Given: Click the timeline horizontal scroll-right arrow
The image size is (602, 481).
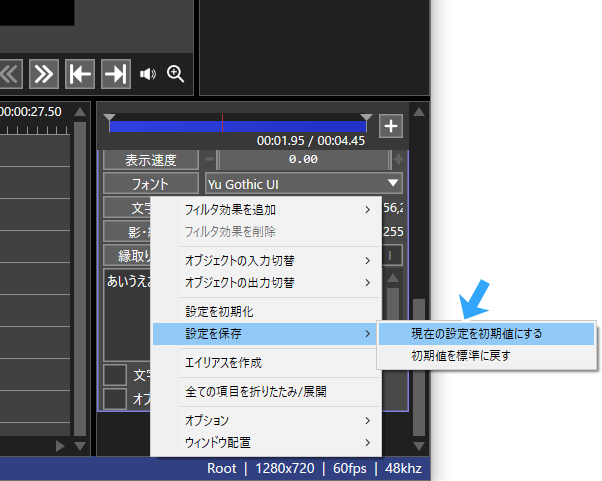Looking at the screenshot, I should pos(60,446).
